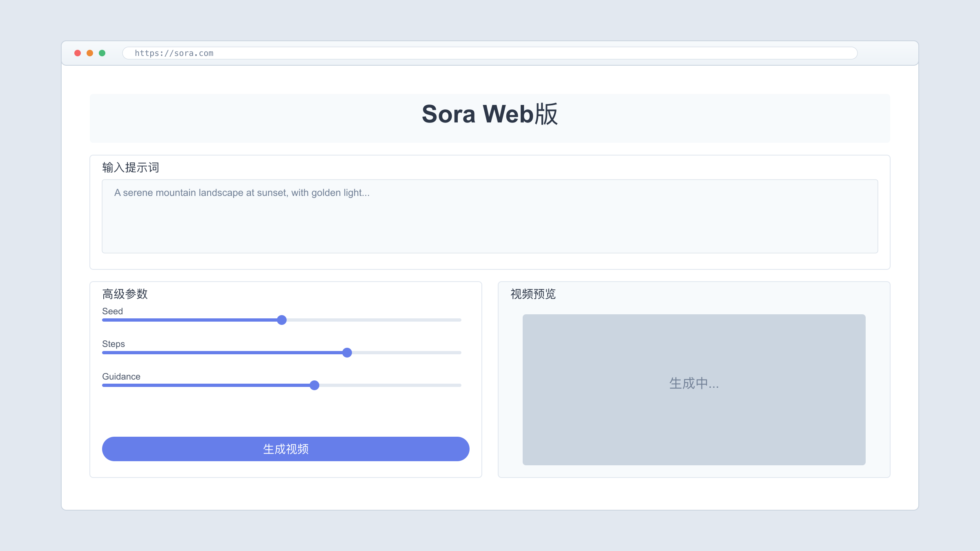The width and height of the screenshot is (980, 551).
Task: Click the Sora Web版 page title
Action: pyautogui.click(x=489, y=114)
